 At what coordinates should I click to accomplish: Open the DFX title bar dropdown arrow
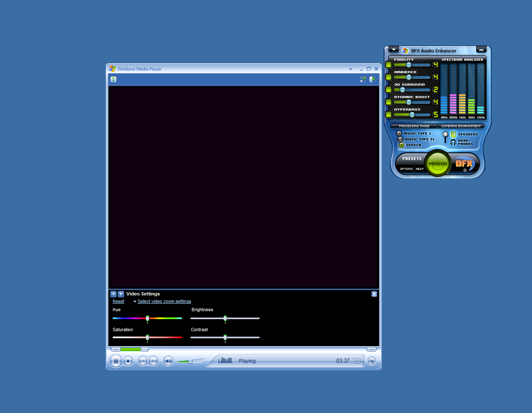394,50
